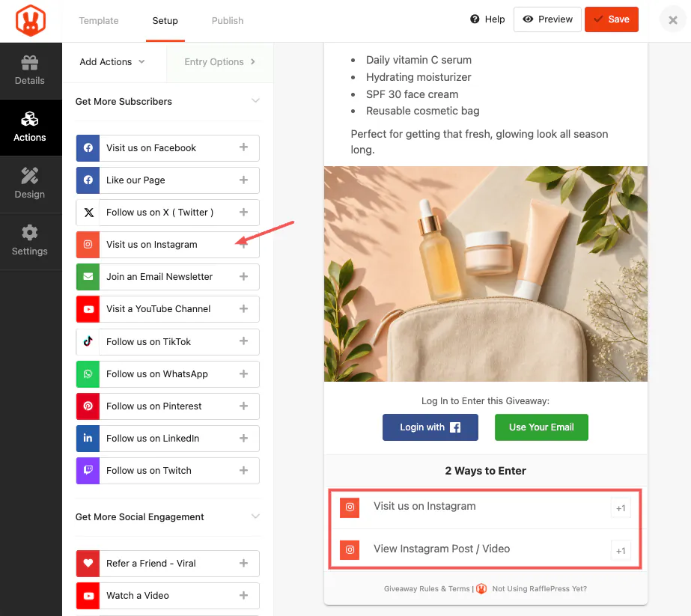Viewport: 691px width, 616px height.
Task: Click the +1 badge for Visit us on Instagram
Action: (x=621, y=508)
